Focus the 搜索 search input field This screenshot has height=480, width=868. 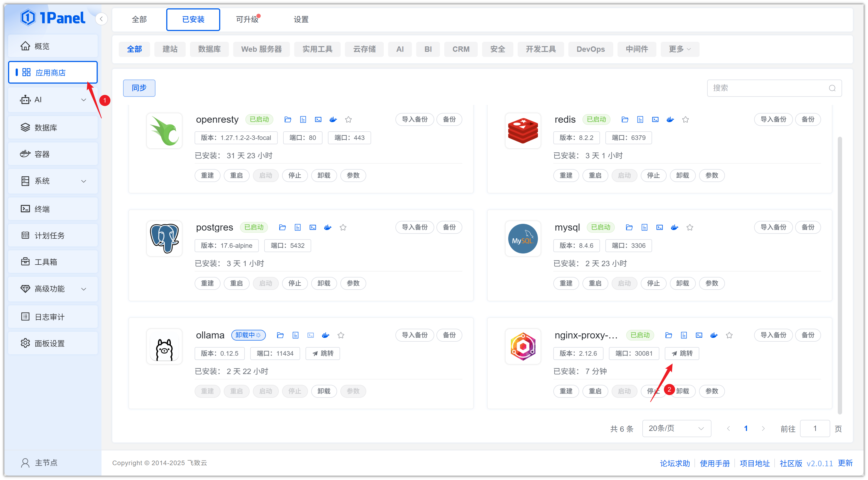[768, 88]
